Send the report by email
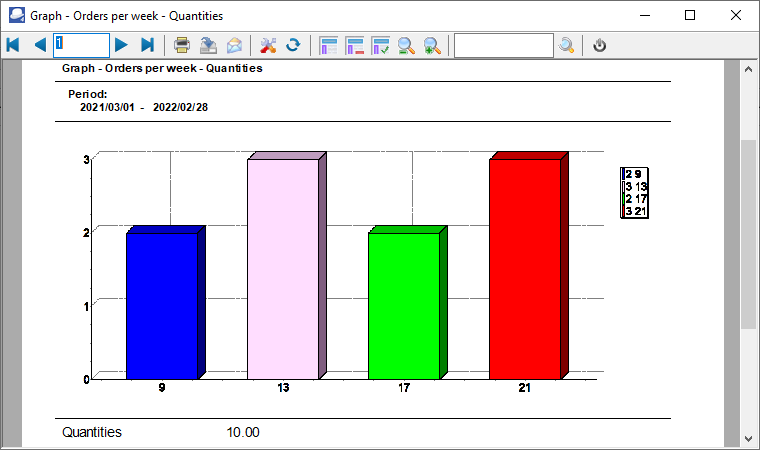The height and width of the screenshot is (450, 760). tap(235, 45)
